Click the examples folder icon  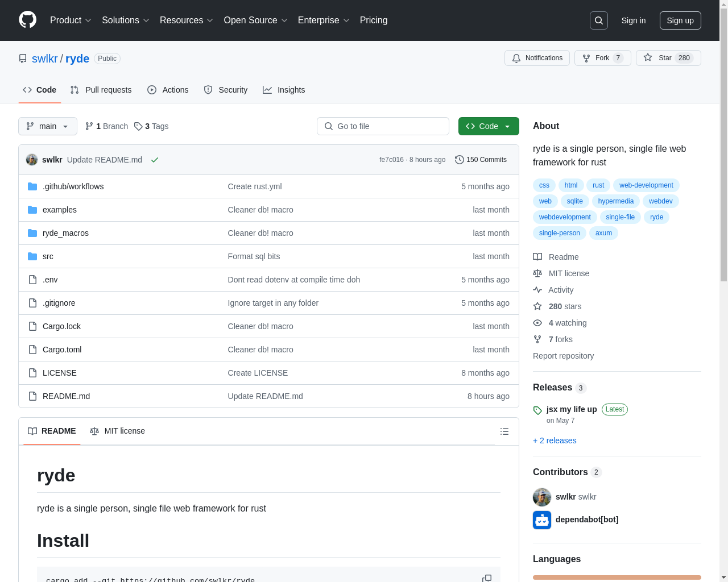(x=32, y=210)
